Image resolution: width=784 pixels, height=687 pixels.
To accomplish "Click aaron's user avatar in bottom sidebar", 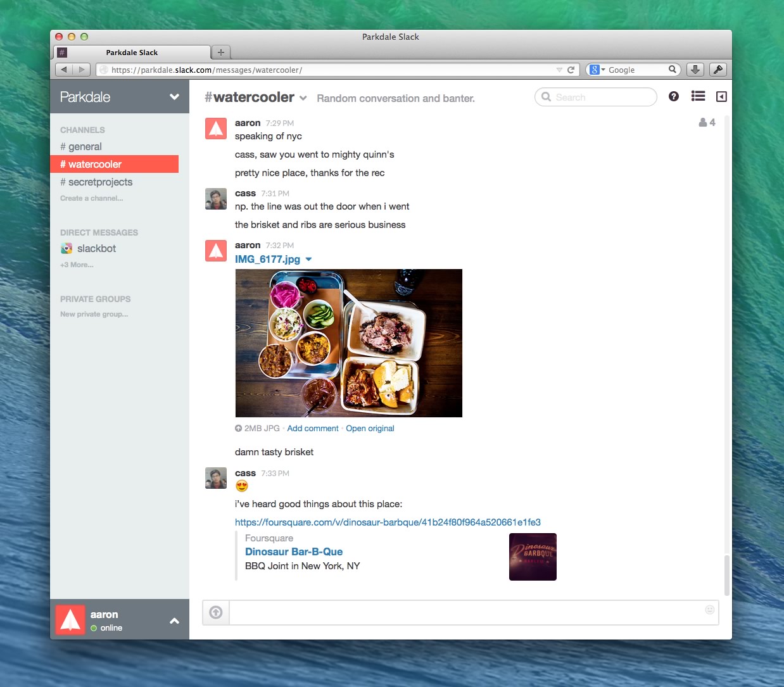I will coord(70,619).
